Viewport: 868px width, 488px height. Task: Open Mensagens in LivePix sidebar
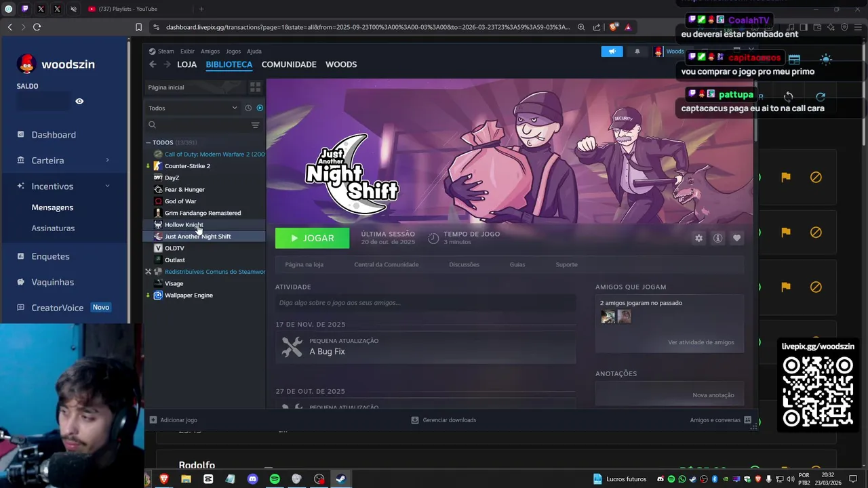click(x=52, y=207)
